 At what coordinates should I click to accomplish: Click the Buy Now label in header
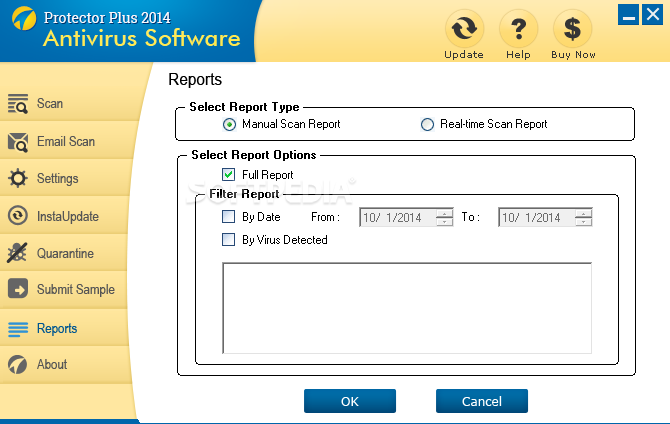pyautogui.click(x=573, y=55)
